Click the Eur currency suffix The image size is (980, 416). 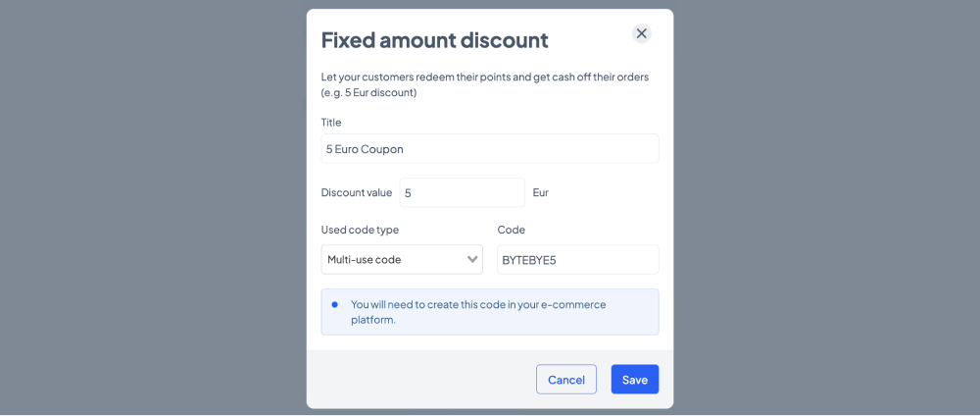(x=541, y=192)
